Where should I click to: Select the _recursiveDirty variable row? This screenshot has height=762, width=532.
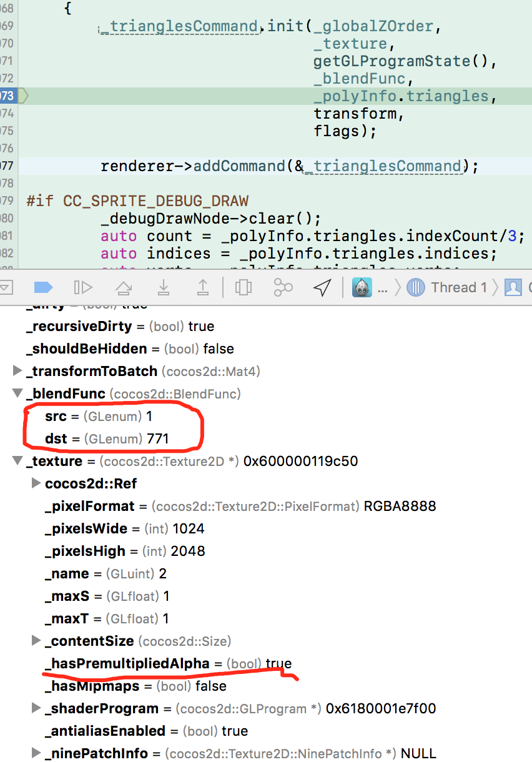pyautogui.click(x=266, y=326)
